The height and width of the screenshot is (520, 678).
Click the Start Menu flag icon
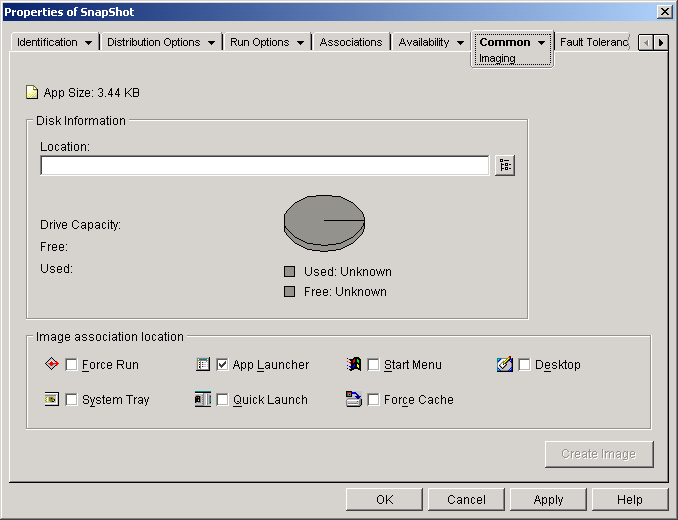[354, 364]
